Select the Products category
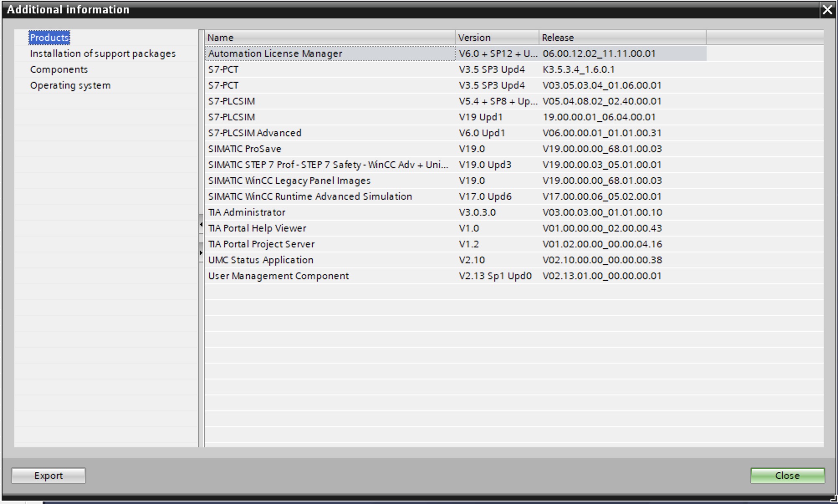838x504 pixels. coord(49,38)
